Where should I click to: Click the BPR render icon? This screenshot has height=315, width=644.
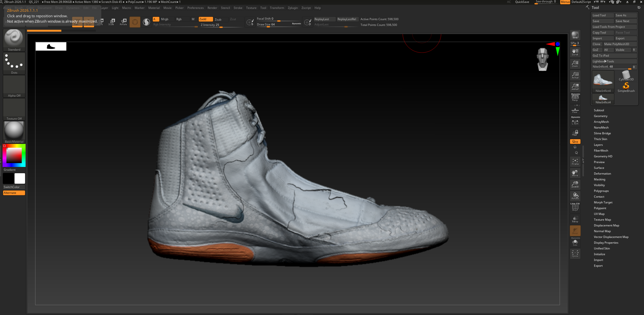575,35
